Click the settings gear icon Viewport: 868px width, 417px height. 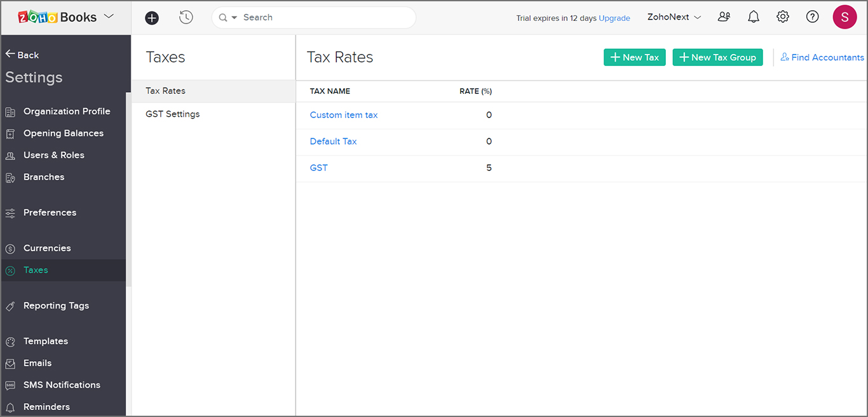pos(782,17)
